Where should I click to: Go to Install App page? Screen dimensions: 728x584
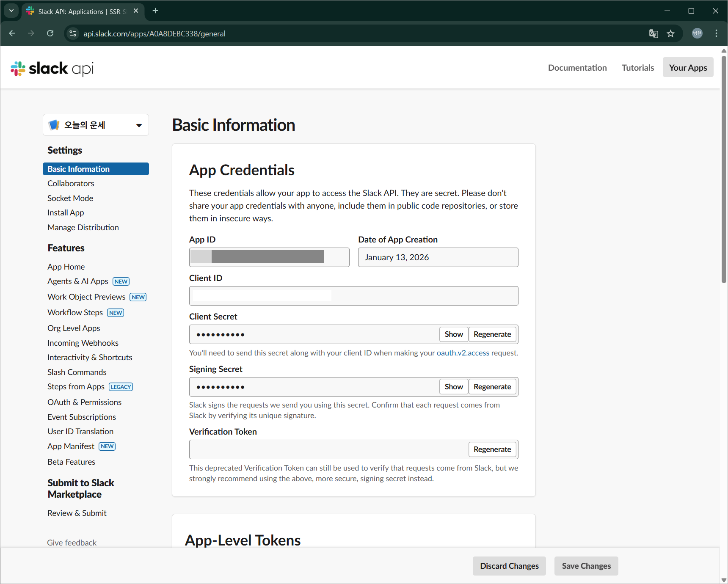66,212
